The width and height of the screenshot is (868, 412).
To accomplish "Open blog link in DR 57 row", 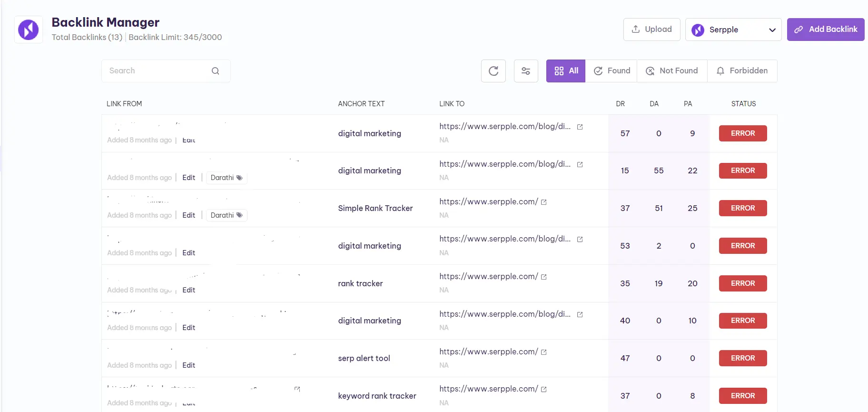I will tap(505, 127).
